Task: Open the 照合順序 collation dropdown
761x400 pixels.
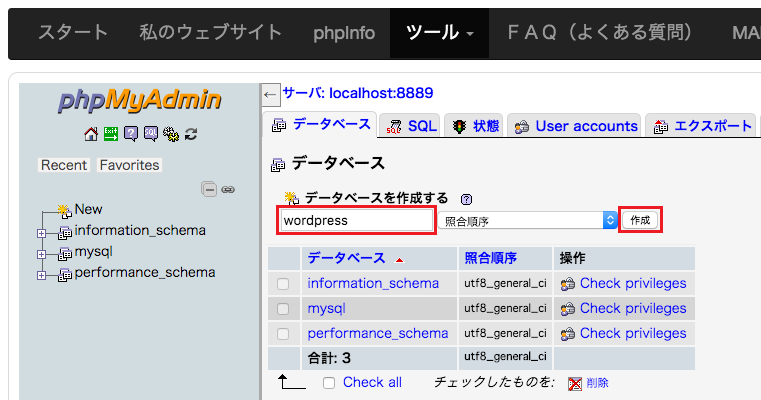Action: pyautogui.click(x=527, y=221)
